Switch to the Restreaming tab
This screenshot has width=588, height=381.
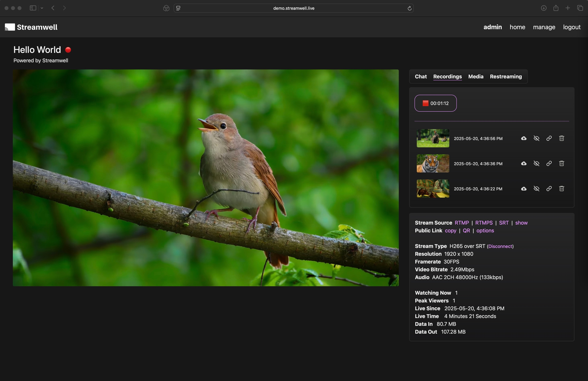click(506, 77)
